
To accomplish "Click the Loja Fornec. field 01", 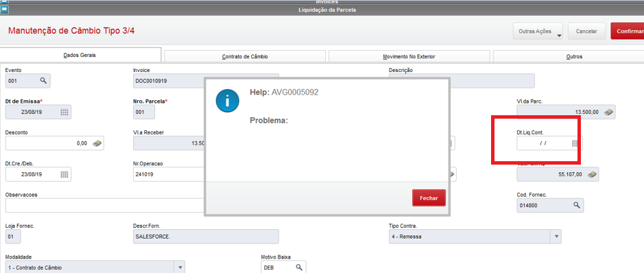I will [x=13, y=237].
